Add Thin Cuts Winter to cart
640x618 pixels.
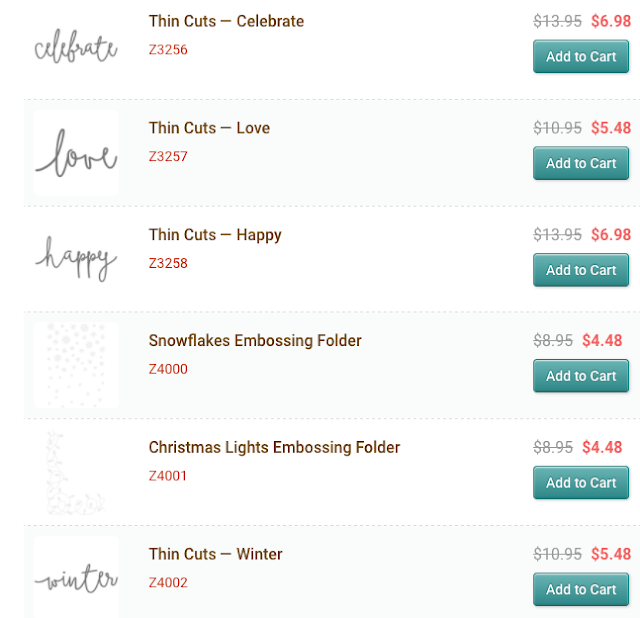point(580,590)
